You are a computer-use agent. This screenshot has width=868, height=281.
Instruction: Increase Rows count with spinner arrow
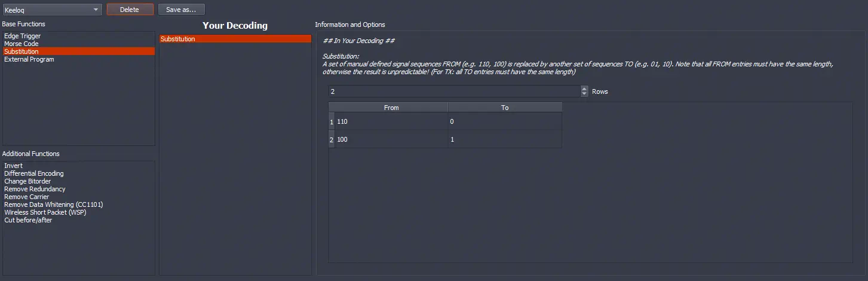coord(584,89)
